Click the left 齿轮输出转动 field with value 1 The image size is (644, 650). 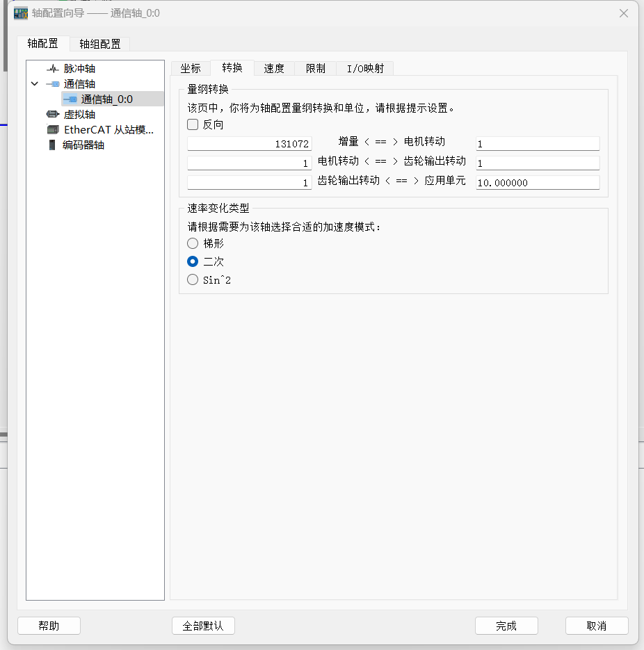[249, 183]
